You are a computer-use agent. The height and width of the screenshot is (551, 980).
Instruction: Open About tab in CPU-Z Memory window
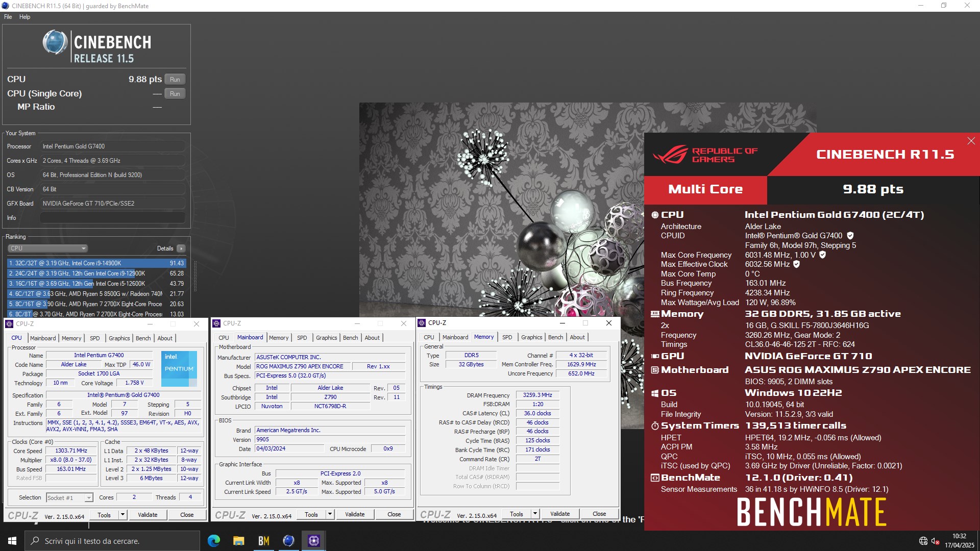[x=577, y=337]
